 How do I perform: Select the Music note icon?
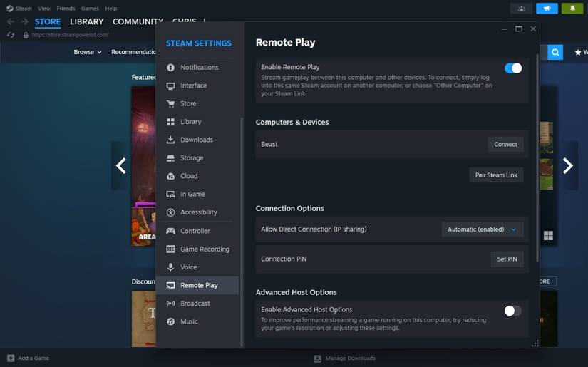[170, 321]
